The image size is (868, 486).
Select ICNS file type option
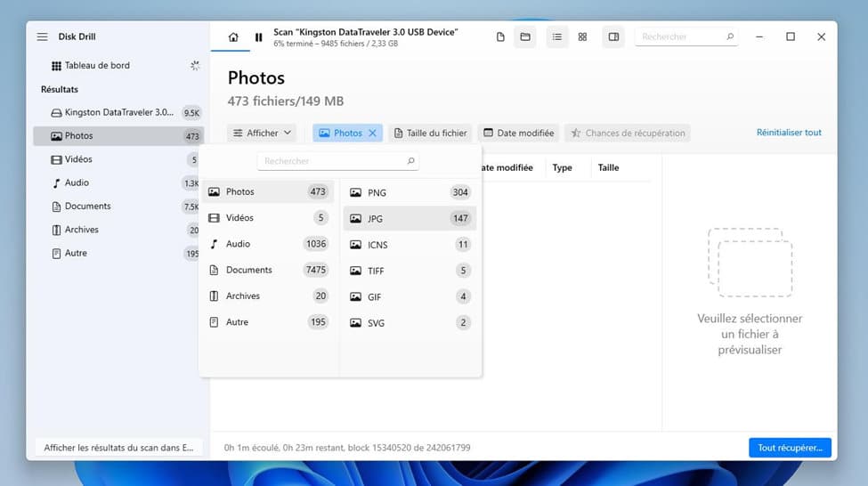tap(410, 245)
